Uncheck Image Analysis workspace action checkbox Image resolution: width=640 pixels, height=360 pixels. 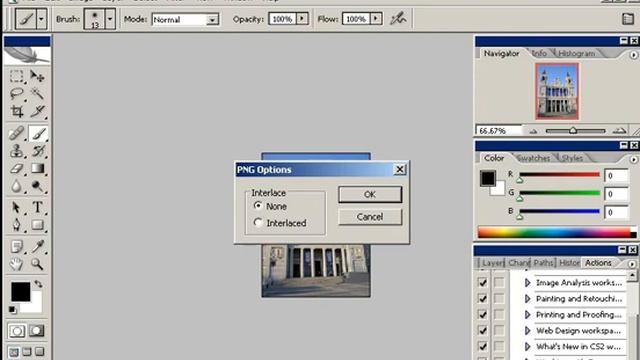click(482, 282)
